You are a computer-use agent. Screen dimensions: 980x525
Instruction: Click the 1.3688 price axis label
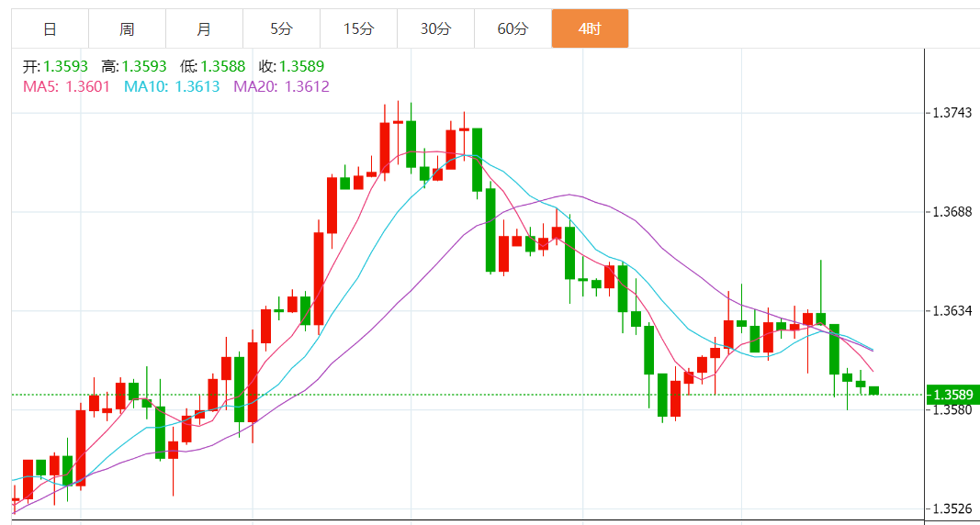click(x=952, y=213)
